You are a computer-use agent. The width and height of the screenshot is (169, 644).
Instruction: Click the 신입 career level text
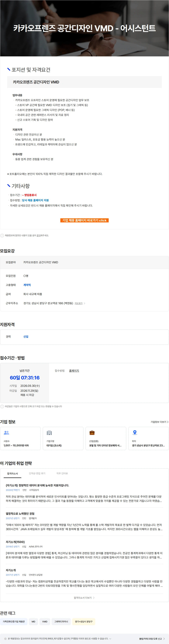pos(26,337)
